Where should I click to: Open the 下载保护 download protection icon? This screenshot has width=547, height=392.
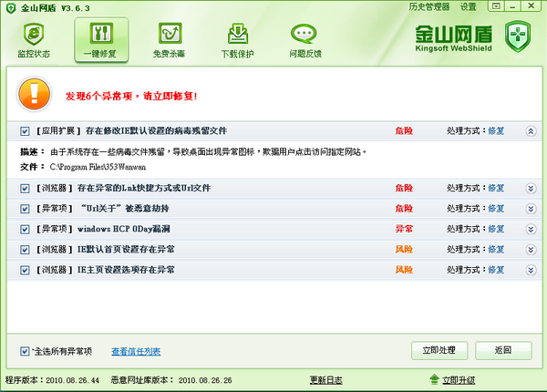click(238, 34)
